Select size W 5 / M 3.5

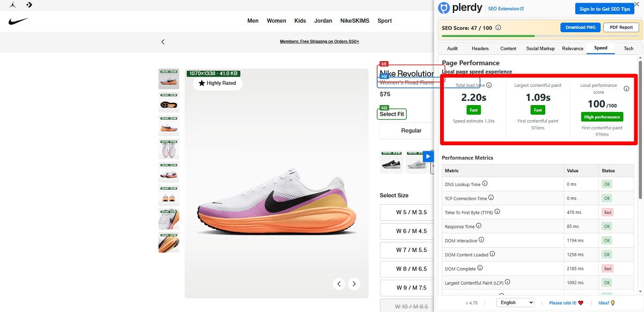[x=407, y=212]
